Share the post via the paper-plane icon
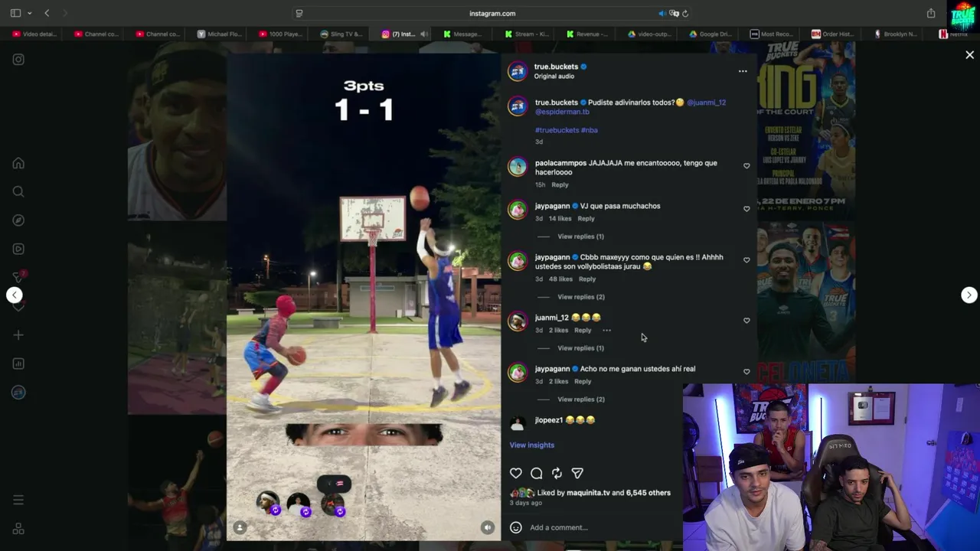Viewport: 980px width, 551px height. tap(577, 474)
